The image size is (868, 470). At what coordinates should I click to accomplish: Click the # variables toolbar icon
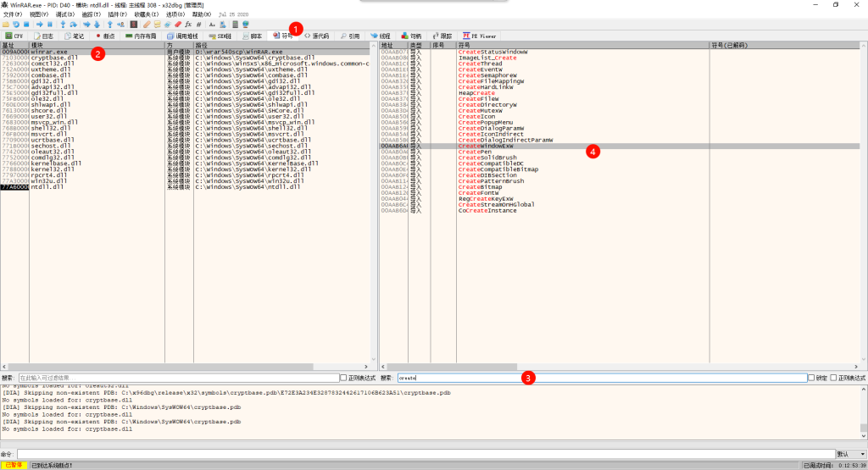tap(198, 25)
